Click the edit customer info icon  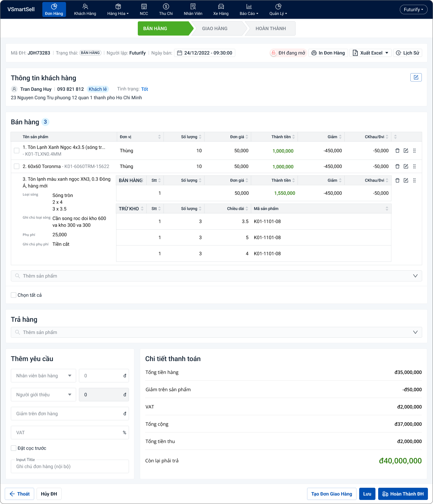tap(416, 78)
